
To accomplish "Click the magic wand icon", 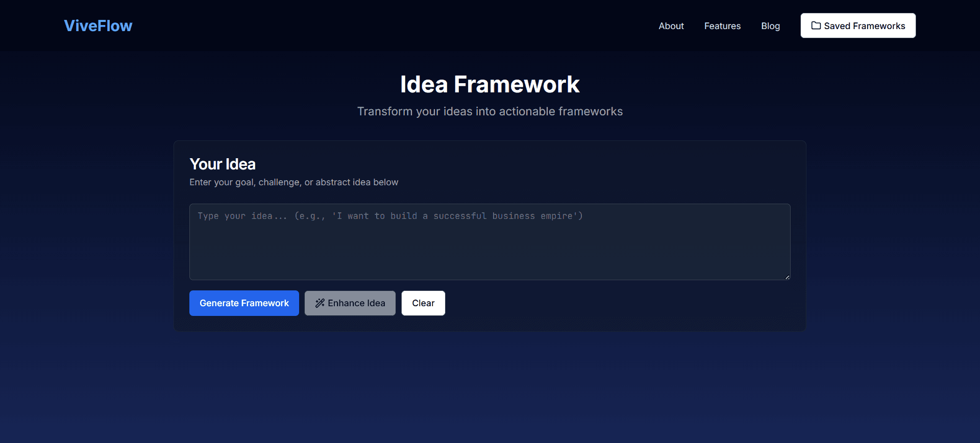I will coord(320,303).
